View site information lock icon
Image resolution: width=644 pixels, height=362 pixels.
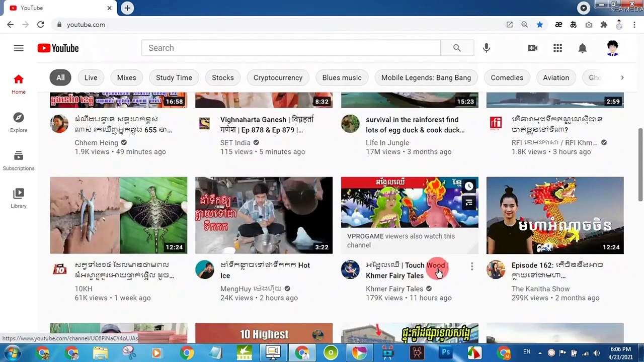(x=59, y=25)
